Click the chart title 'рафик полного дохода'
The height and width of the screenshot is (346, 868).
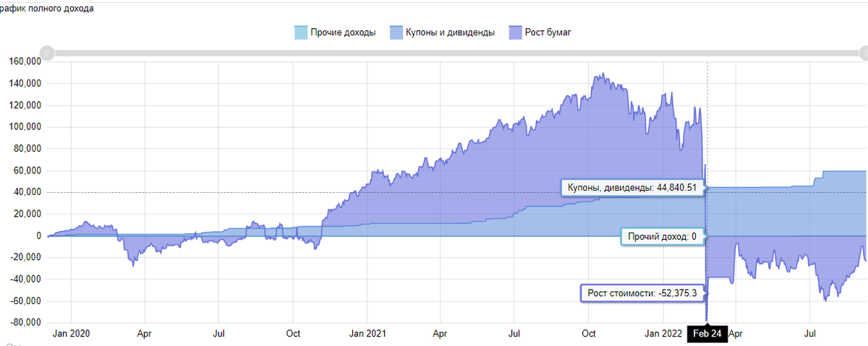(x=47, y=9)
